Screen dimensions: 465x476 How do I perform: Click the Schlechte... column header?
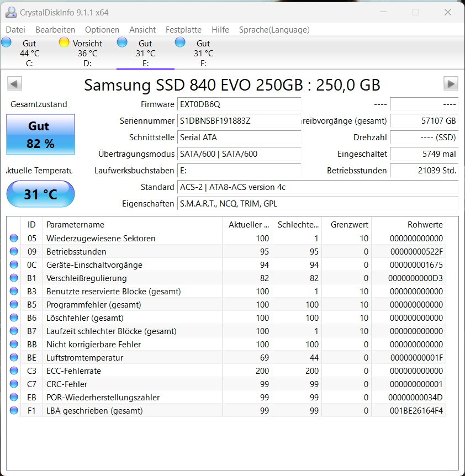(x=297, y=225)
